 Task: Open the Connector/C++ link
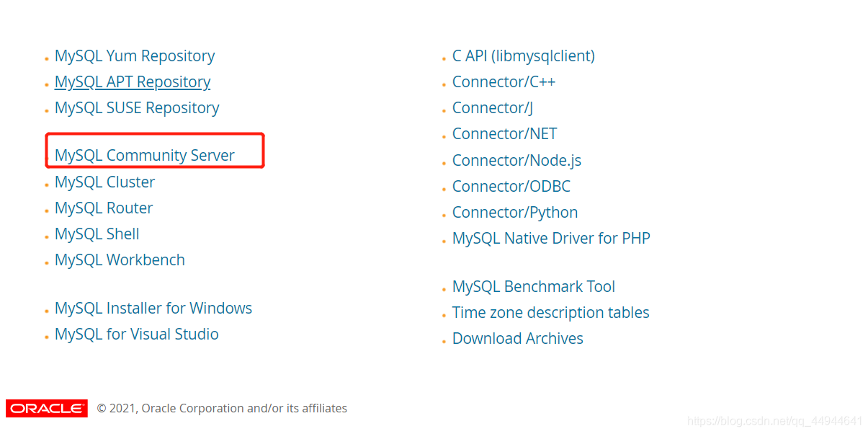(504, 82)
